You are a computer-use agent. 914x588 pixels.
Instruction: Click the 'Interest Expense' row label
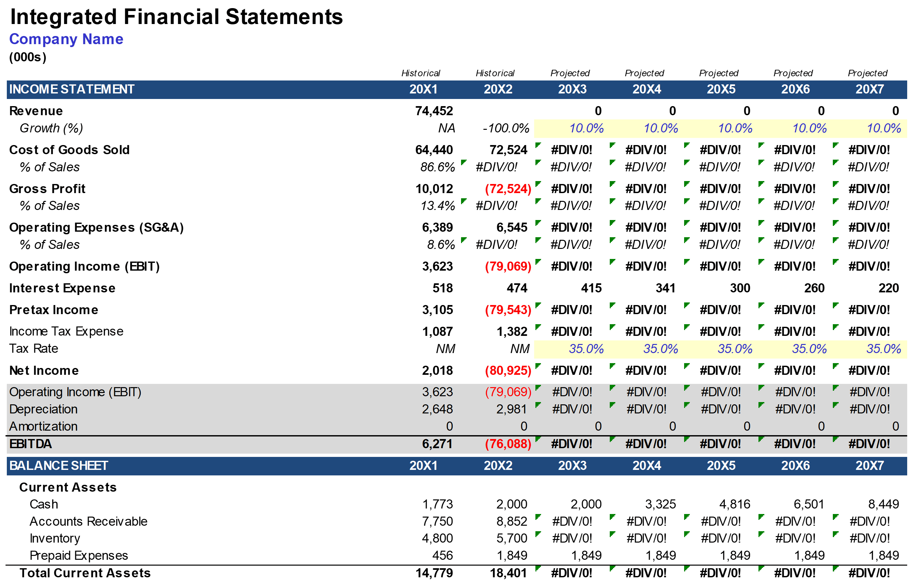click(x=62, y=288)
